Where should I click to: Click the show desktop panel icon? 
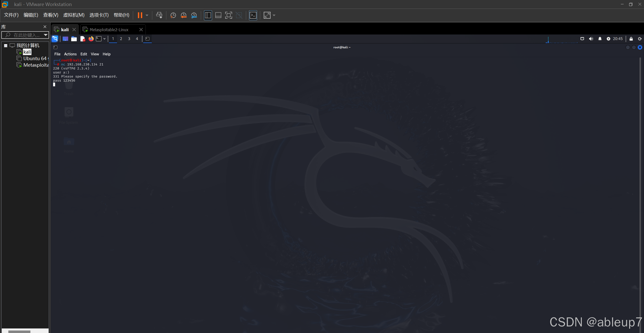pyautogui.click(x=65, y=39)
